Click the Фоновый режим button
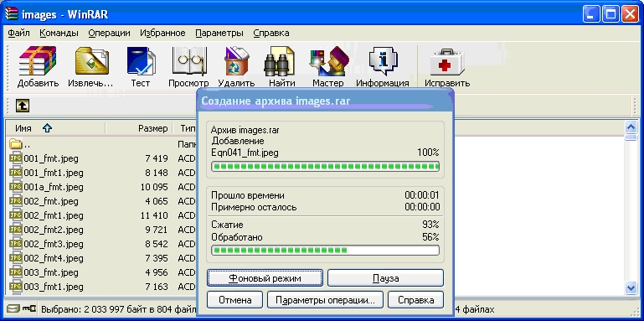This screenshot has width=644, height=321. click(265, 278)
